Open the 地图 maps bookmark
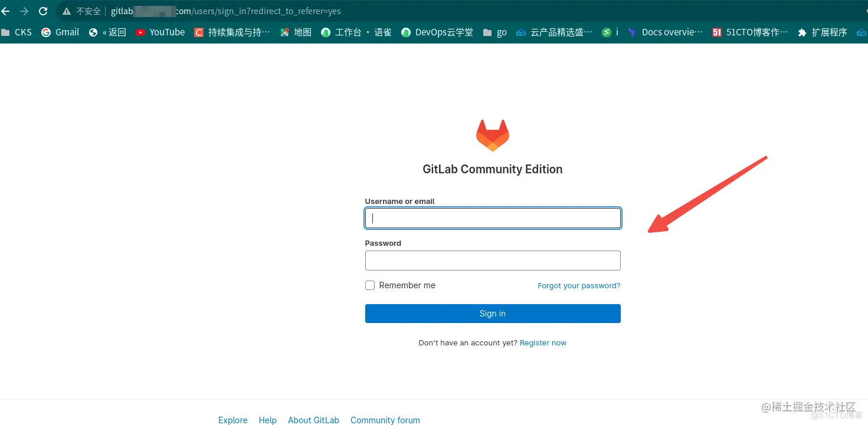Screen dimensions: 868x425 tap(296, 32)
